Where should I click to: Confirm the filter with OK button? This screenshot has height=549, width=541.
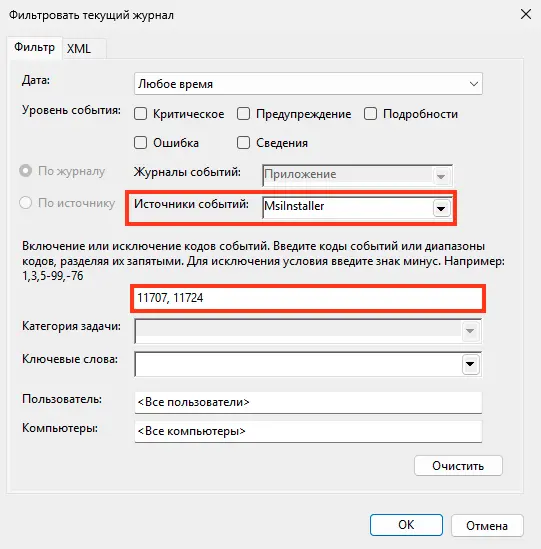pyautogui.click(x=406, y=525)
